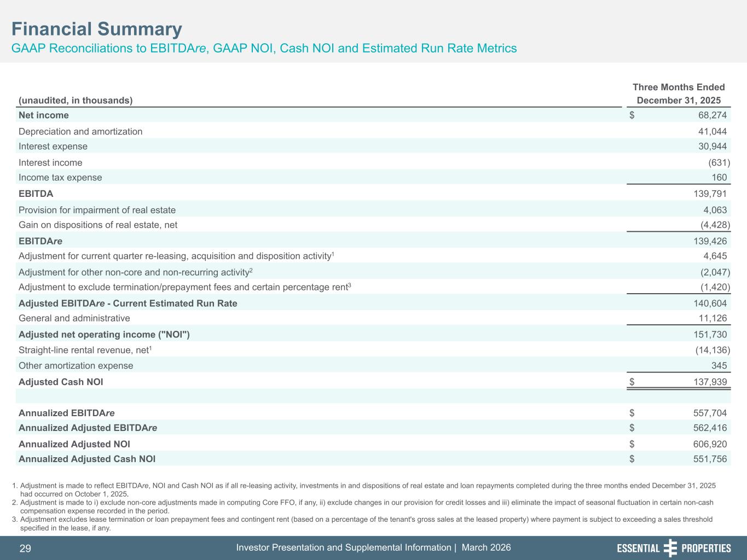The width and height of the screenshot is (747, 560).
Task: Click page number 29 in footer
Action: pyautogui.click(x=25, y=549)
